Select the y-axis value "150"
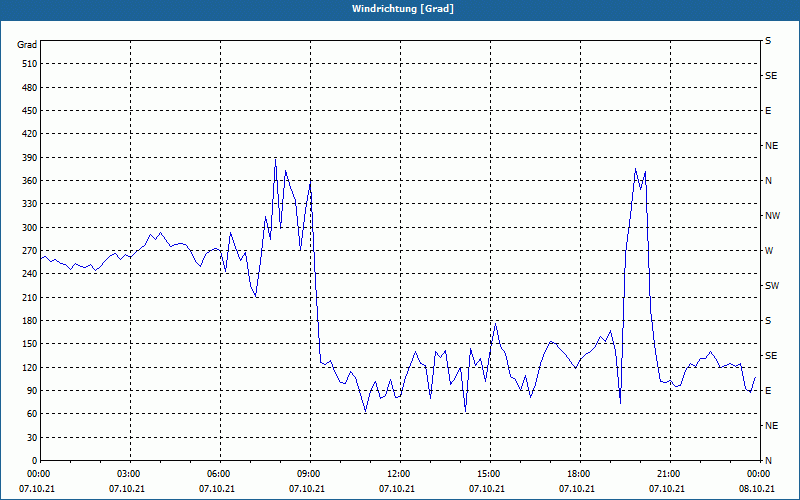 point(30,344)
